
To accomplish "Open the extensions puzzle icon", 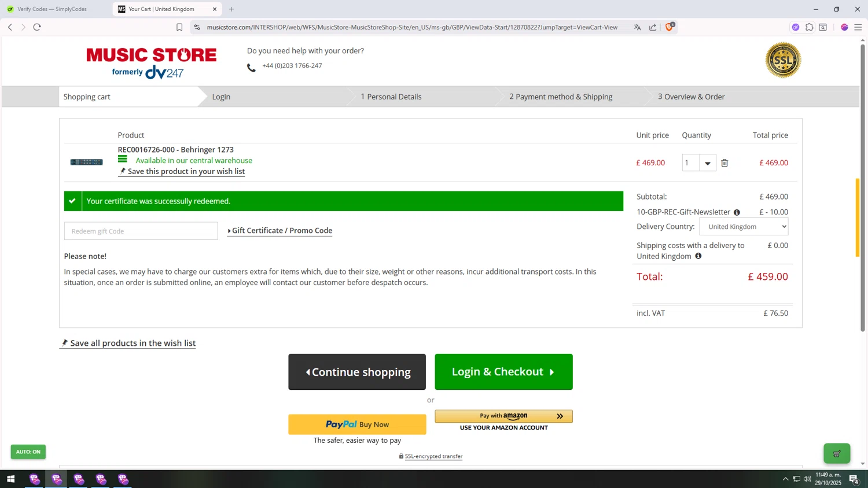I will pyautogui.click(x=810, y=27).
